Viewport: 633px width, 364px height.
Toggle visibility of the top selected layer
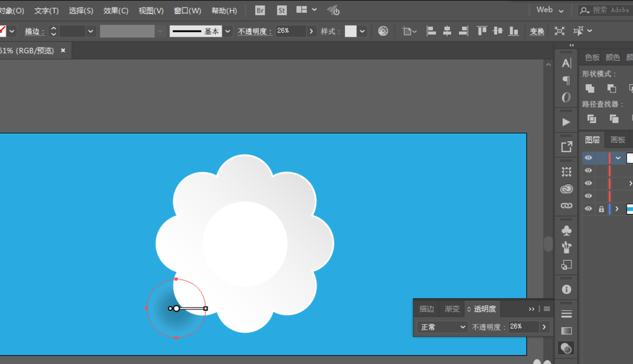588,158
